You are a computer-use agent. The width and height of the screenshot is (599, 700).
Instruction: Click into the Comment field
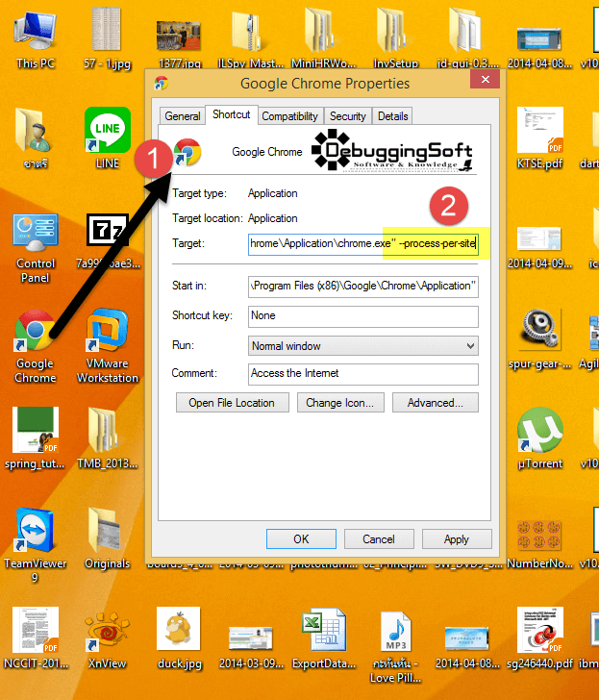363,374
